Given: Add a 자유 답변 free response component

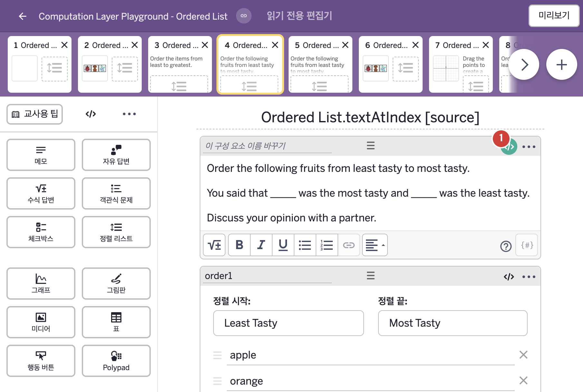Looking at the screenshot, I should (116, 155).
